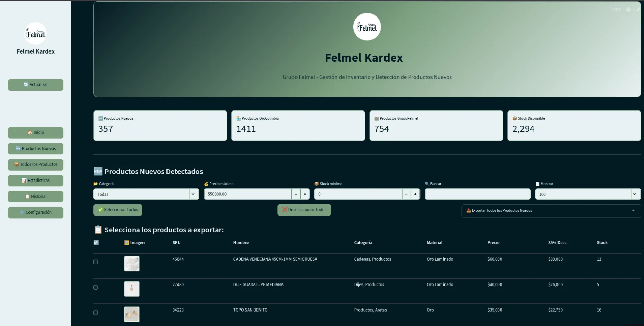
Task: Click the Categoría dropdown arrow
Action: point(193,194)
